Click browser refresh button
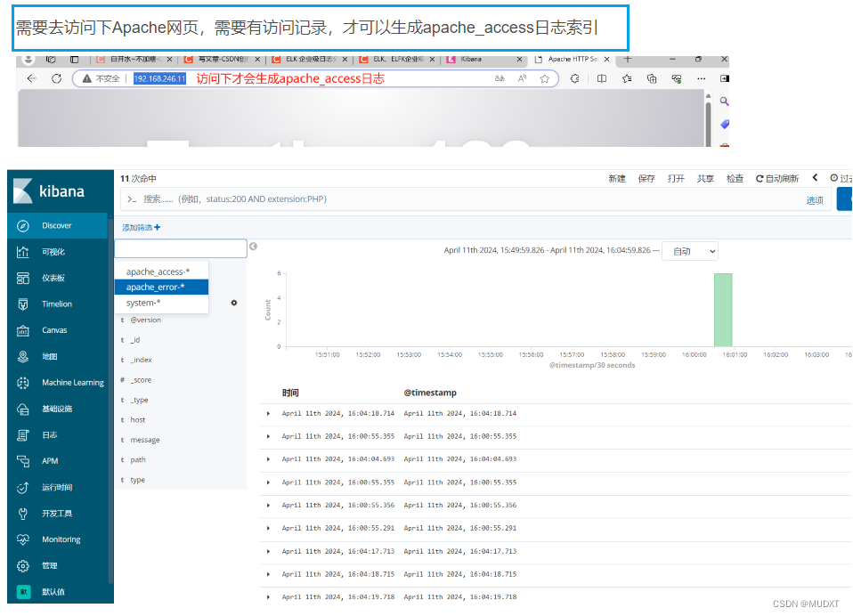This screenshot has width=853, height=616. pos(57,79)
